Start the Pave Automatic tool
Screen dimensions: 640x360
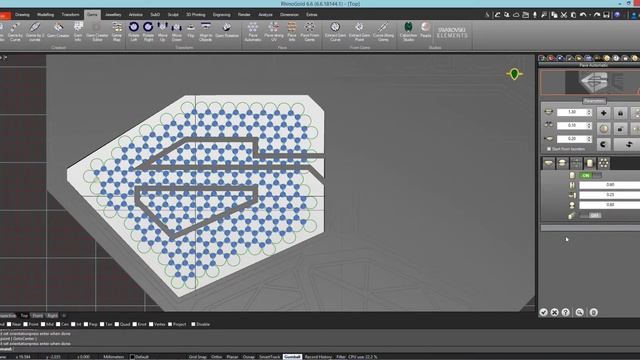click(x=253, y=31)
